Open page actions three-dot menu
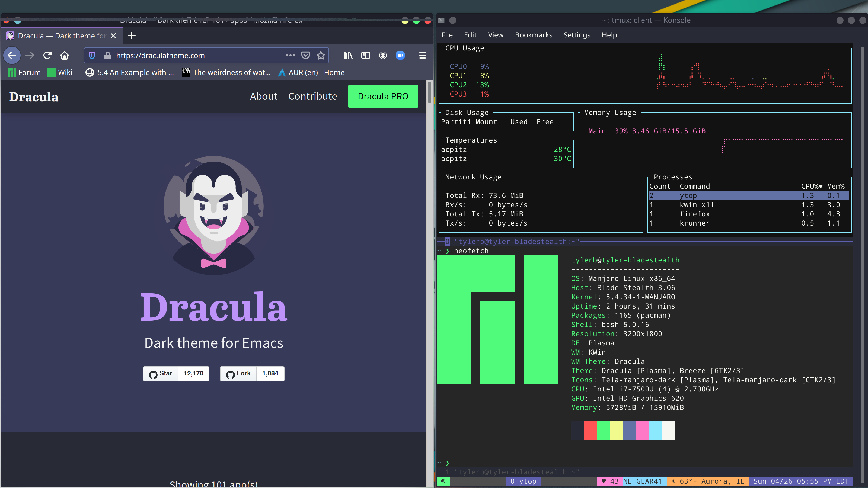 (x=290, y=56)
